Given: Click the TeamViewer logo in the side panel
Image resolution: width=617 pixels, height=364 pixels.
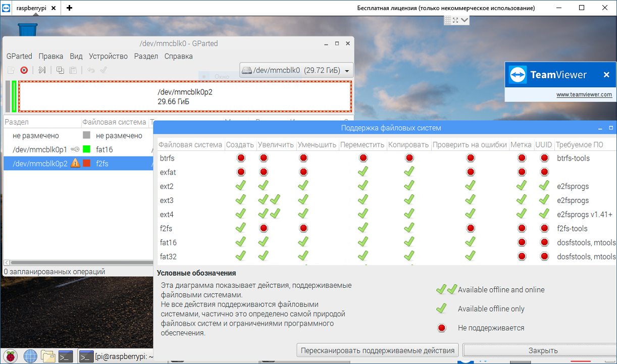Looking at the screenshot, I should click(x=518, y=75).
